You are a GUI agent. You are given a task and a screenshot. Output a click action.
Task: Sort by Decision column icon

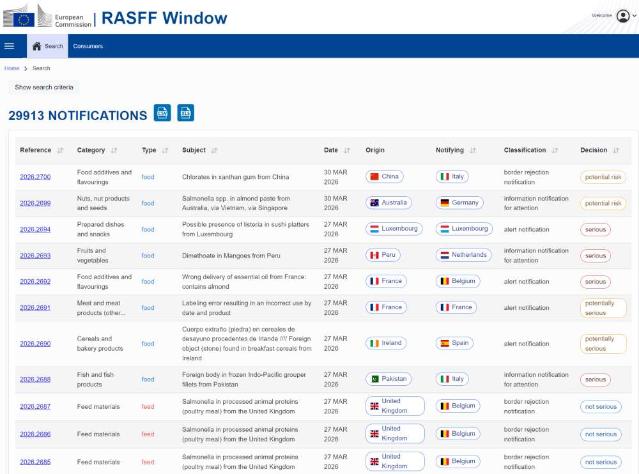(x=615, y=151)
